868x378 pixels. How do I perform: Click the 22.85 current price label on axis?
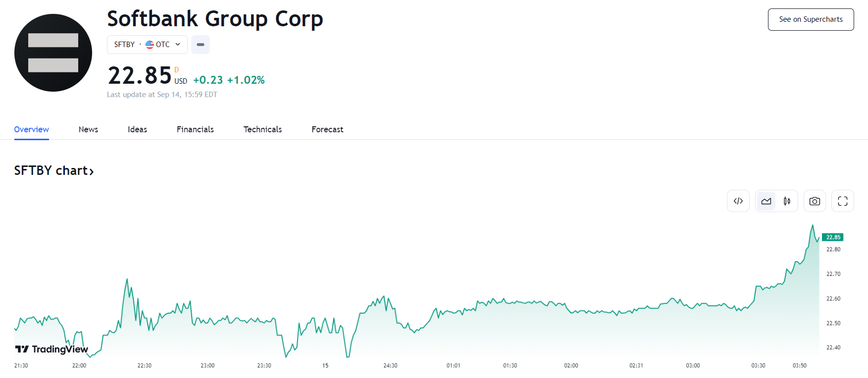(x=833, y=237)
